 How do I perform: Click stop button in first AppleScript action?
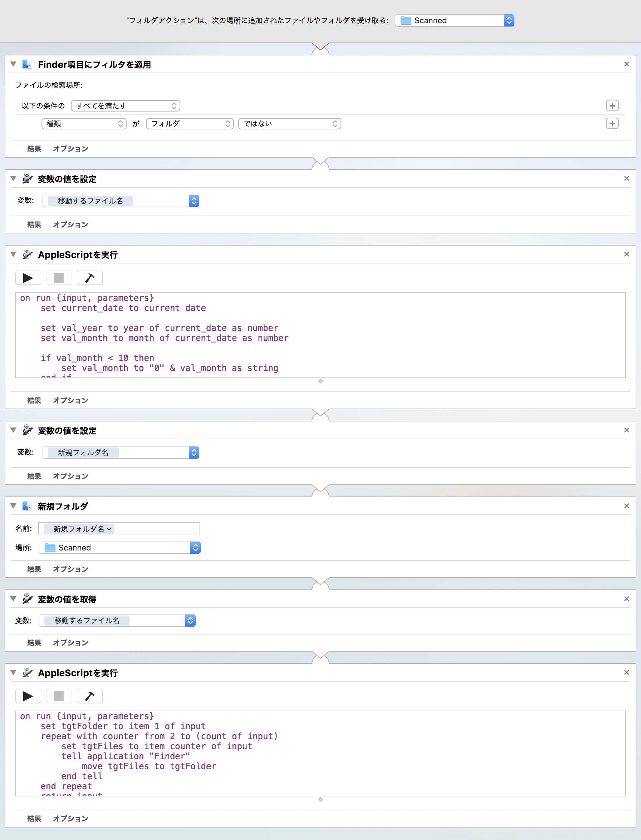click(59, 278)
